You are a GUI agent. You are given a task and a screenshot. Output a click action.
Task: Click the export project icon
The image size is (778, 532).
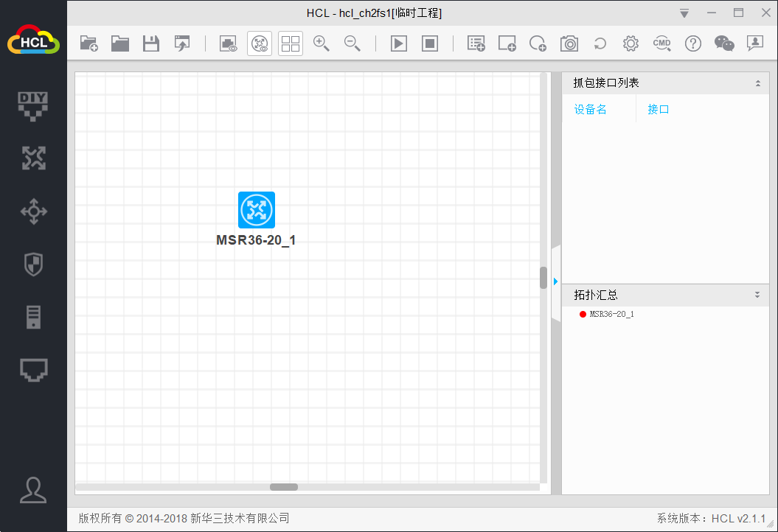point(182,43)
